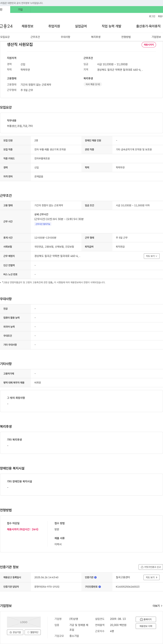Screen dimensions: 163x644
Task: Jump to 우대사항 section tab
Action: pos(66,37)
